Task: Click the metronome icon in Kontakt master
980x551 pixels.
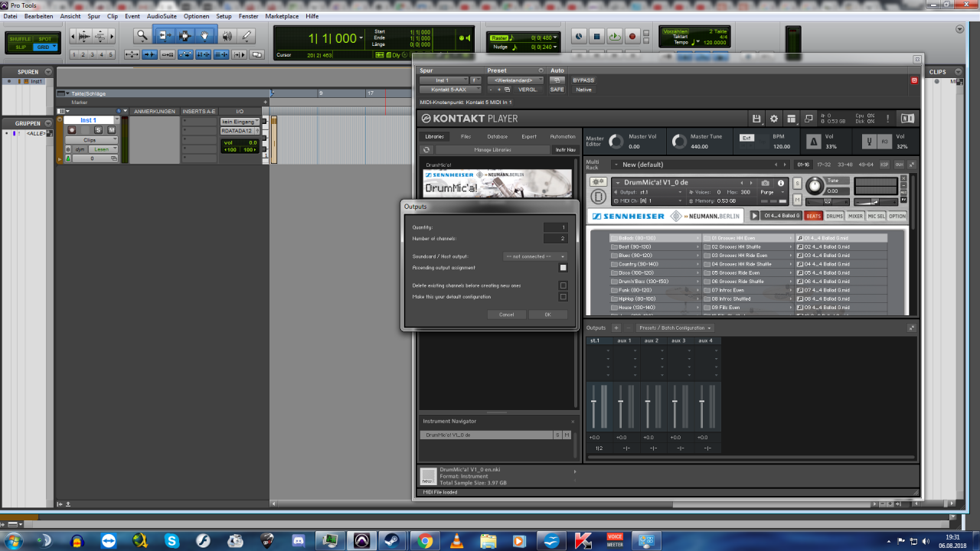Action: pos(813,142)
